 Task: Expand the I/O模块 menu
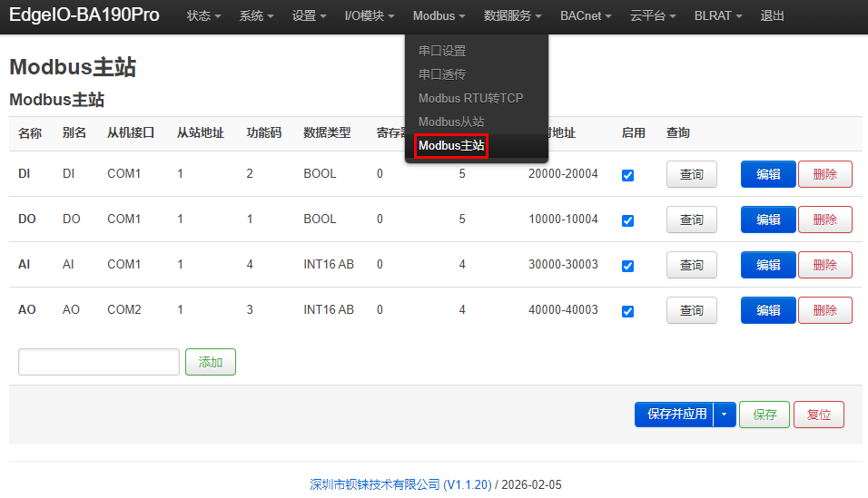click(x=370, y=16)
